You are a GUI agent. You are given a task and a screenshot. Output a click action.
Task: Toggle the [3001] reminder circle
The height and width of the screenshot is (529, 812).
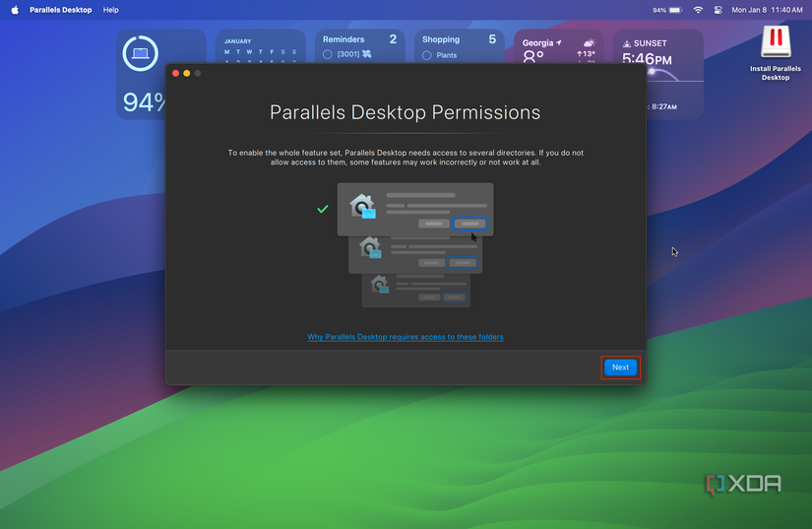(x=328, y=54)
